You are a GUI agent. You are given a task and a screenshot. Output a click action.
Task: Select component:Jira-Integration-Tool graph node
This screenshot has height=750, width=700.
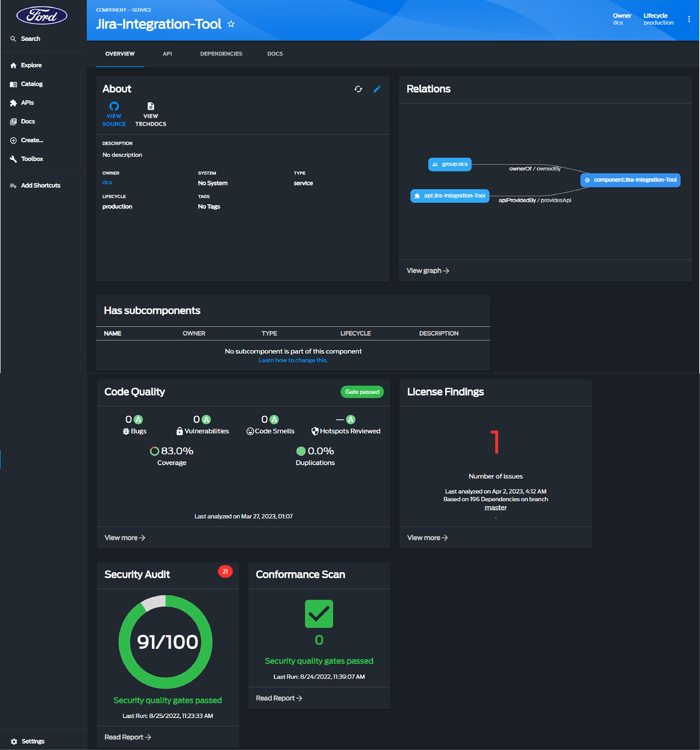(630, 180)
